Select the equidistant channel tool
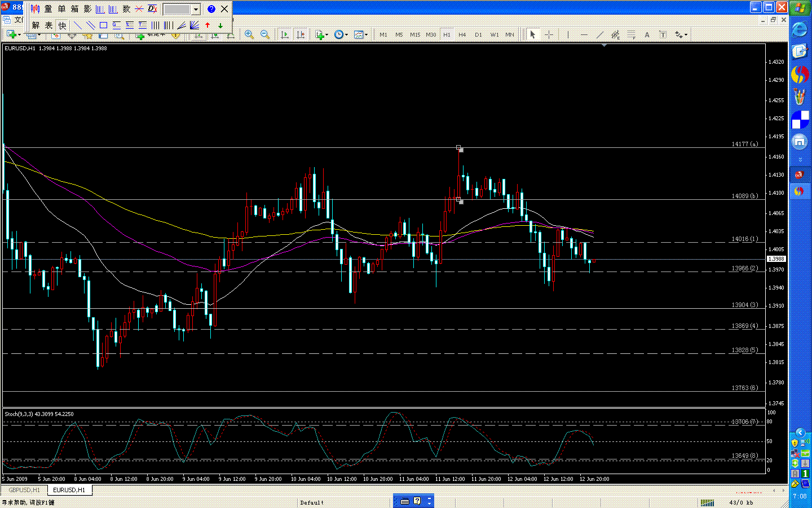 [616, 34]
